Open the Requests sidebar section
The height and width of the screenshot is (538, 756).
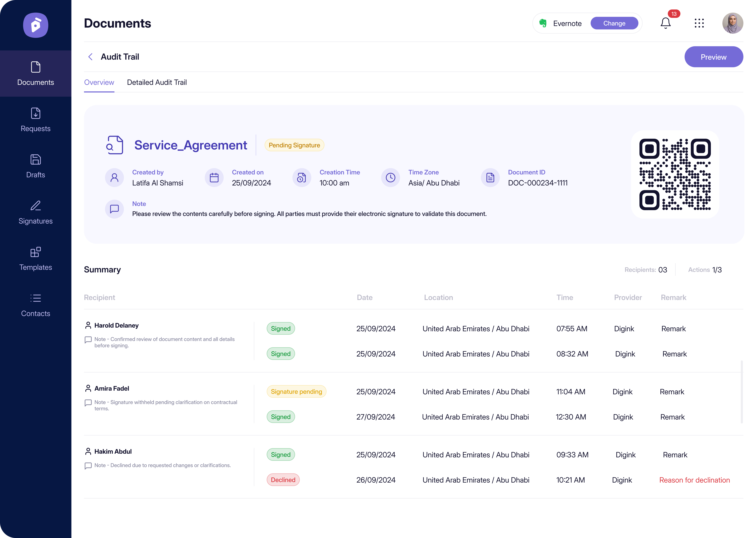tap(35, 120)
